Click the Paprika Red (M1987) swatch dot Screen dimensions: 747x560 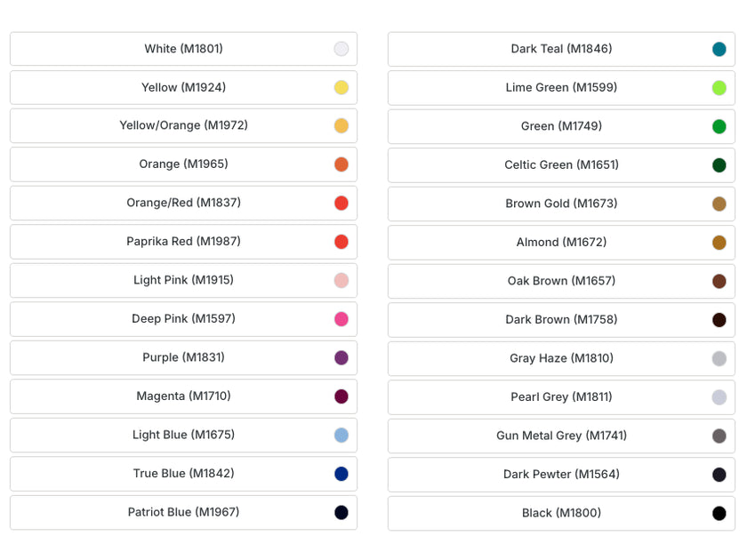coord(341,242)
